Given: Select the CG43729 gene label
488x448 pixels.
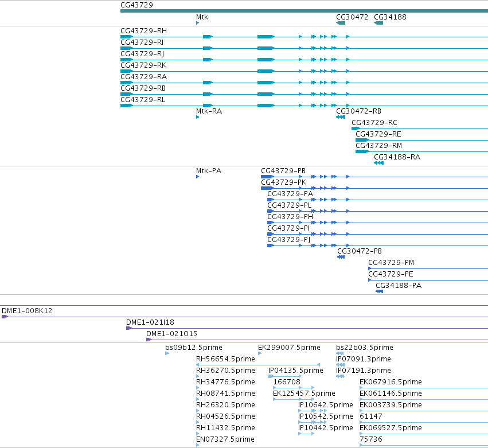Looking at the screenshot, I should [136, 5].
